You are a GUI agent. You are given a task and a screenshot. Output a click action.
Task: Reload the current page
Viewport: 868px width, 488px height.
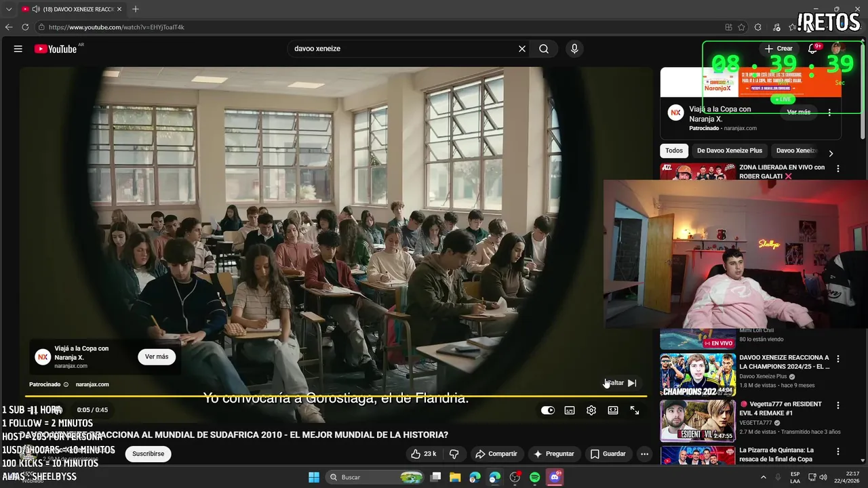click(25, 27)
